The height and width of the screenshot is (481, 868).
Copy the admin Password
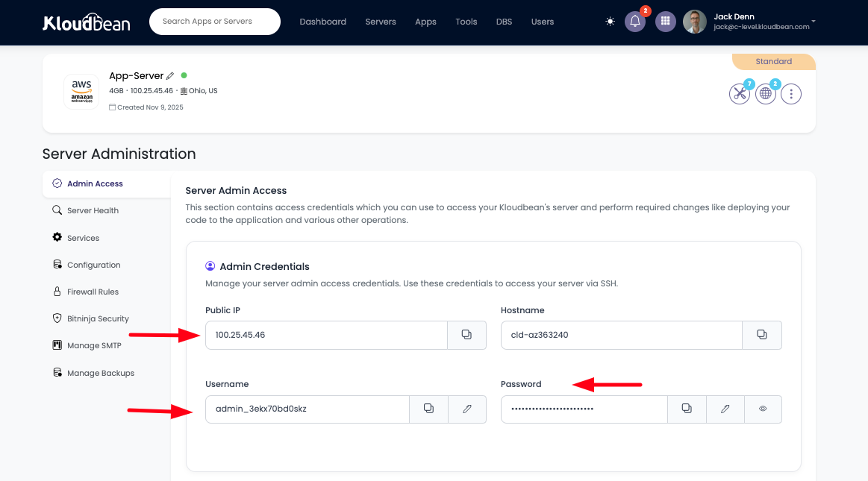(686, 409)
